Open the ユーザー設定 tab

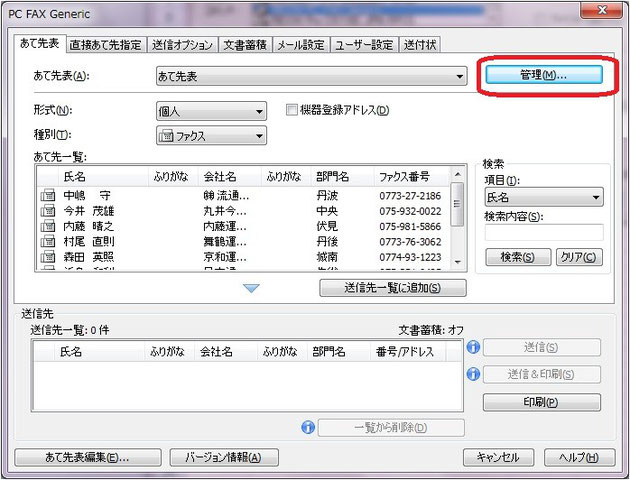click(x=364, y=45)
